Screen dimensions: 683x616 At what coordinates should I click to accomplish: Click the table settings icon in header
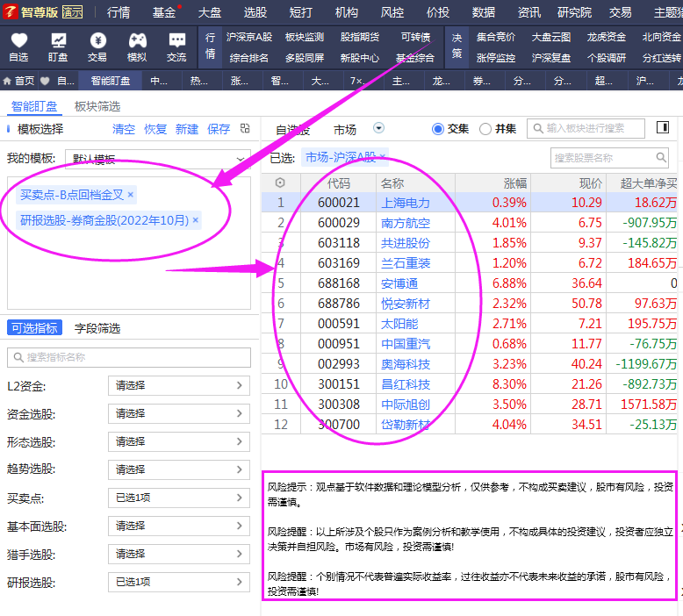[x=280, y=183]
